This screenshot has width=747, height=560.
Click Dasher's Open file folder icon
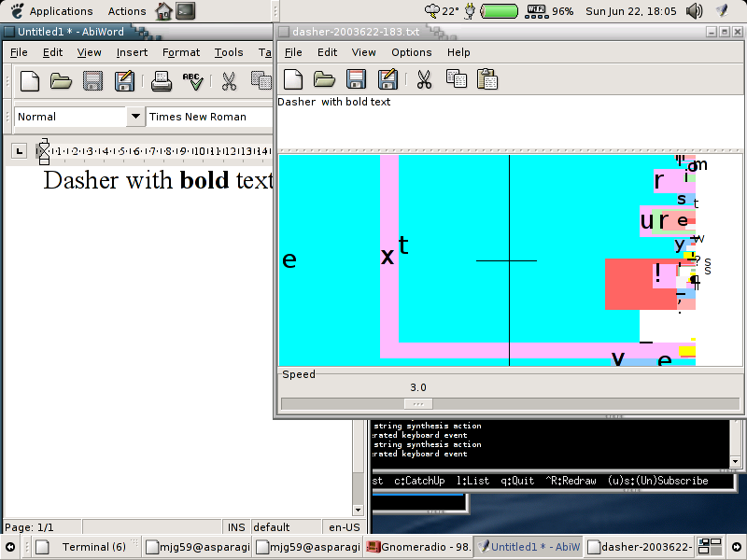(x=325, y=79)
